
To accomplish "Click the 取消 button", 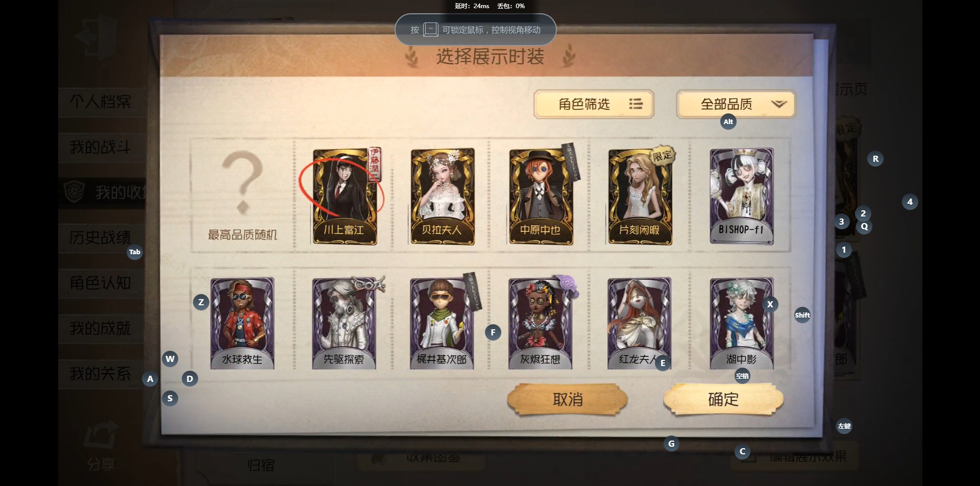I will (x=567, y=399).
